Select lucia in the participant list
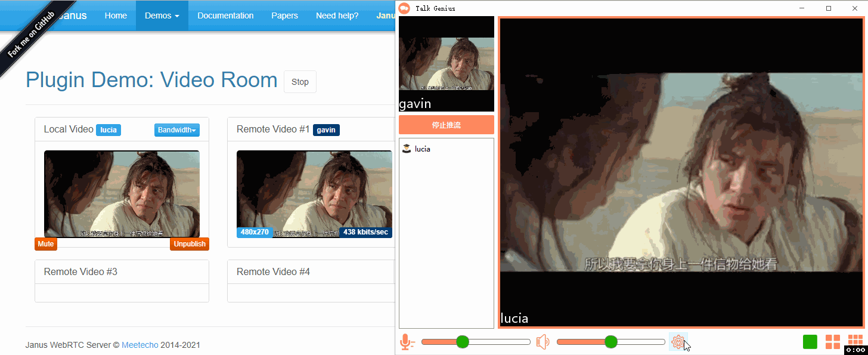The height and width of the screenshot is (355, 868). 447,149
